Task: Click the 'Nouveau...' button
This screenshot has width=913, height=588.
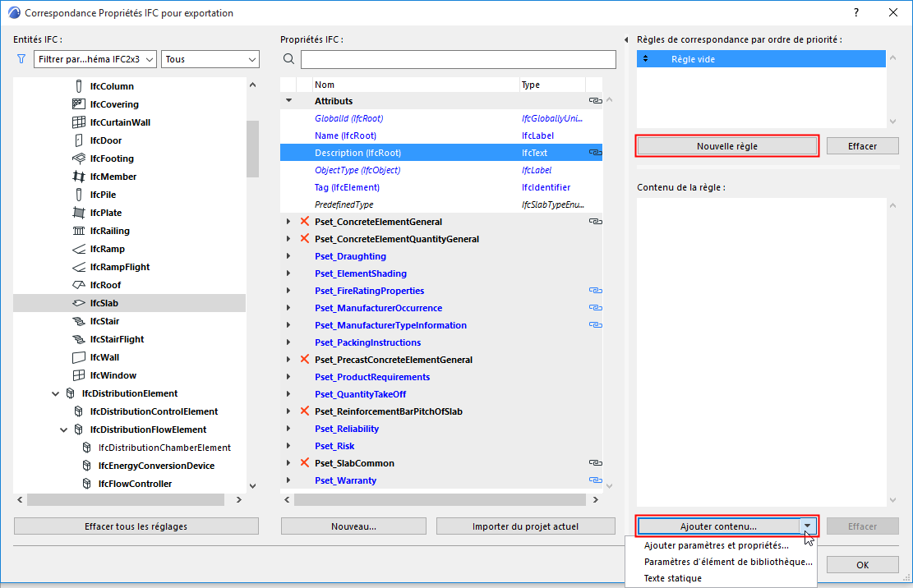Action: [x=353, y=526]
